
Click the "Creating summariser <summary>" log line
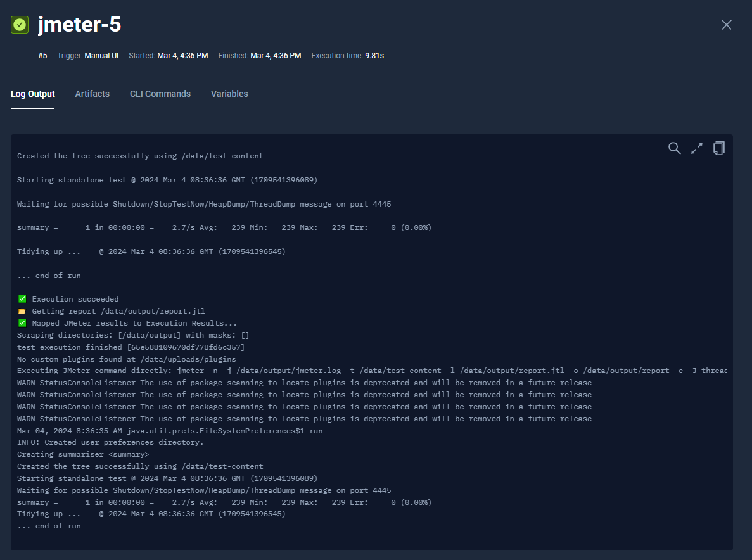(83, 454)
